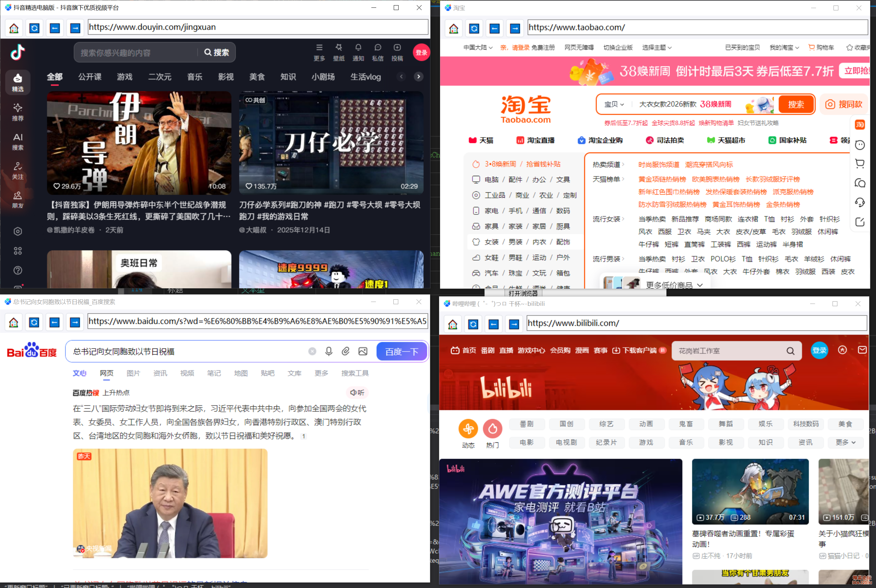Go forward in the Douyin browser window
This screenshot has height=588, width=876.
click(75, 28)
